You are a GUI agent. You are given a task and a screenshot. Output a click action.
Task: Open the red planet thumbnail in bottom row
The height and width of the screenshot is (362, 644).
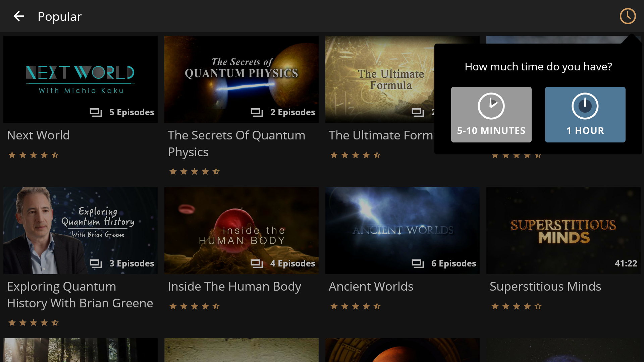(402, 350)
